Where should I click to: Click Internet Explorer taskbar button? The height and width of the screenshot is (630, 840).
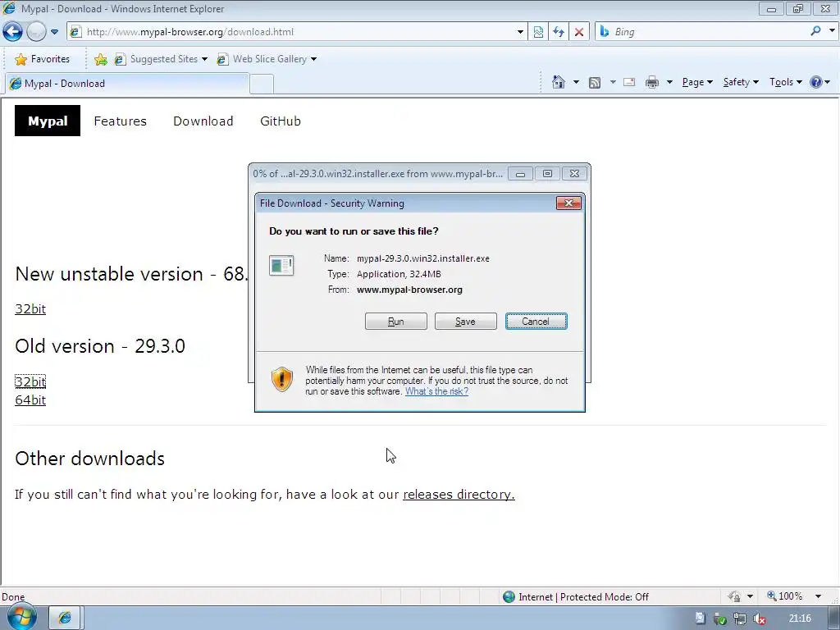click(x=65, y=618)
